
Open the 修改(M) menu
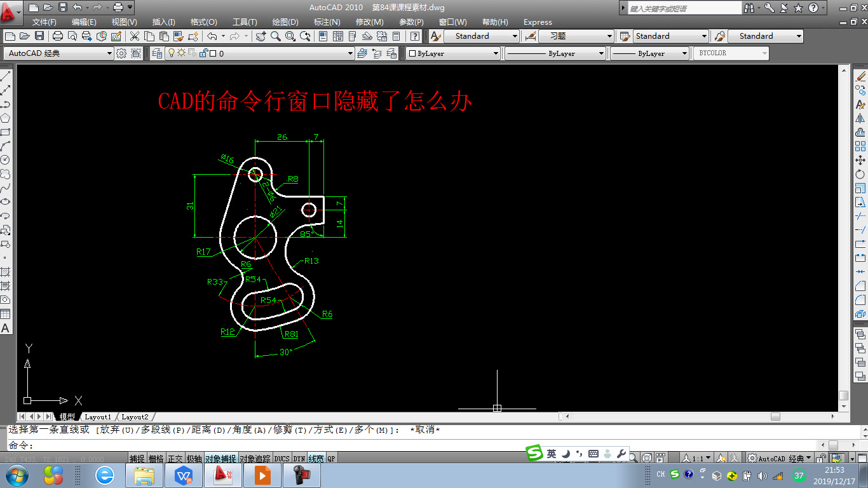tap(369, 22)
